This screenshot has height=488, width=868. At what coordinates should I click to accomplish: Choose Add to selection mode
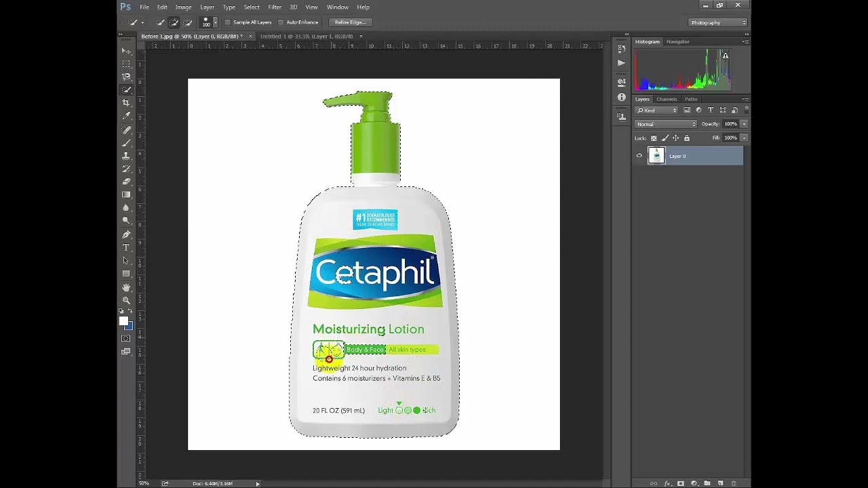click(x=174, y=22)
